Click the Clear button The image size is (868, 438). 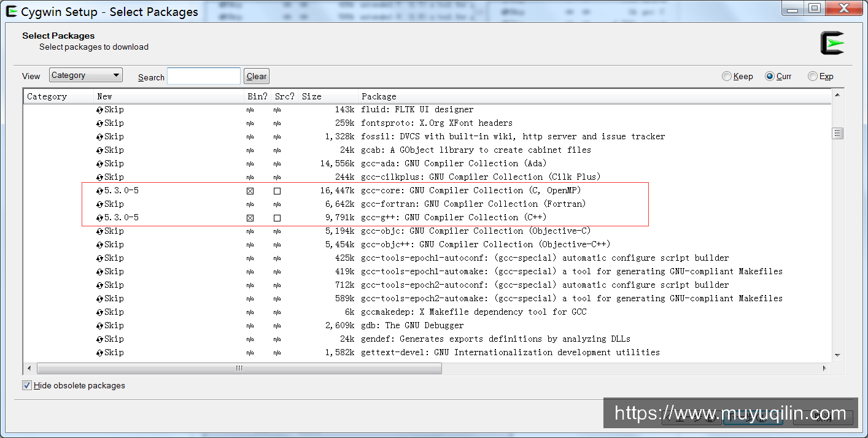(x=257, y=76)
